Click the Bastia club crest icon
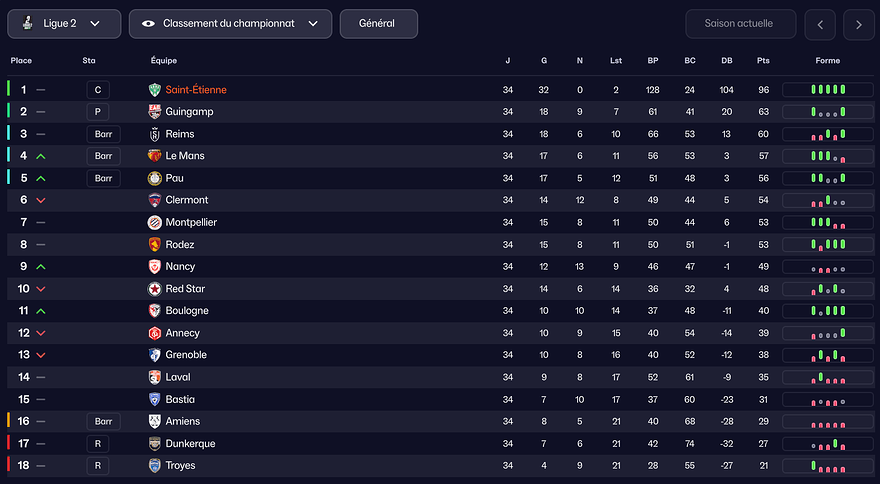Image resolution: width=880 pixels, height=484 pixels. 154,399
